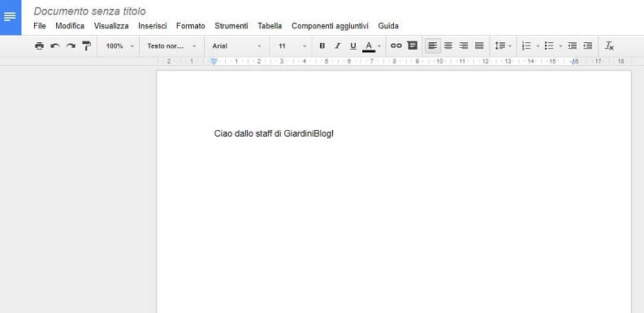Toggle italic formatting
The height and width of the screenshot is (313, 644).
click(x=338, y=46)
